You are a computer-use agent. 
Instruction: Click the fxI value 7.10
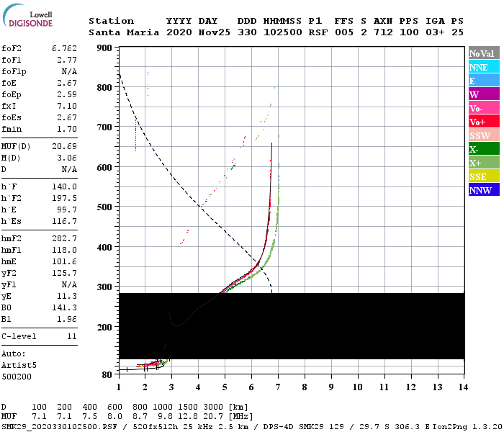coord(67,106)
